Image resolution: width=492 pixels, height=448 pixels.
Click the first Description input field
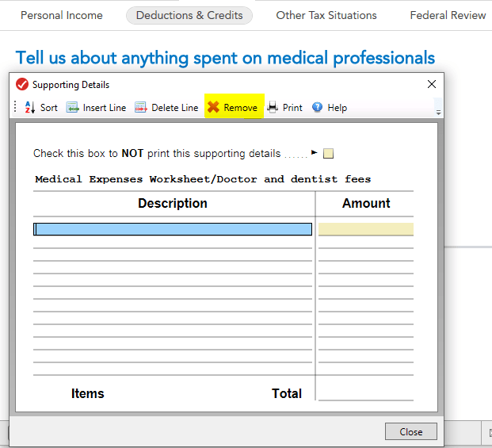173,229
